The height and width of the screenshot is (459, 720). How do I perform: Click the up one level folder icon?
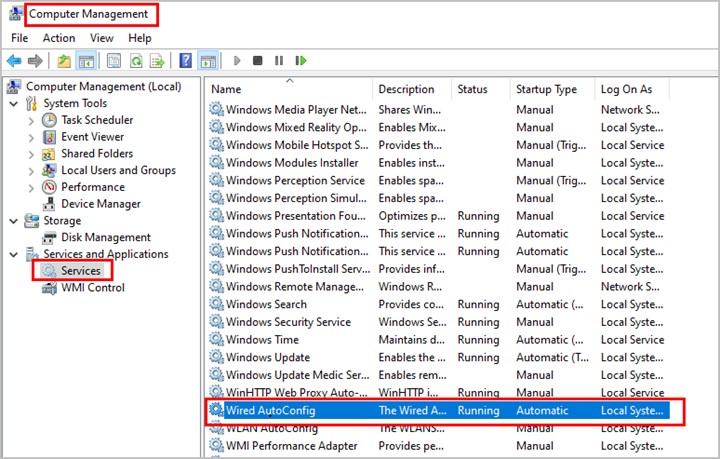64,61
